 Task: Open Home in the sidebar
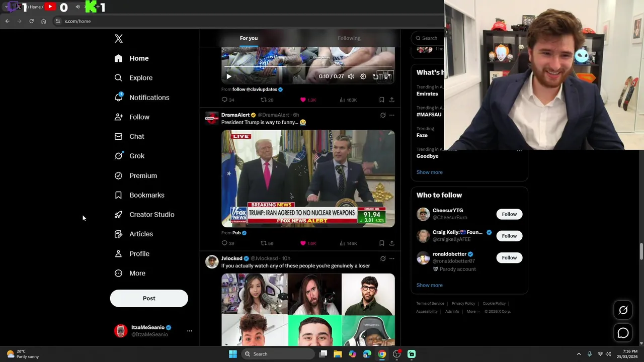pyautogui.click(x=131, y=58)
